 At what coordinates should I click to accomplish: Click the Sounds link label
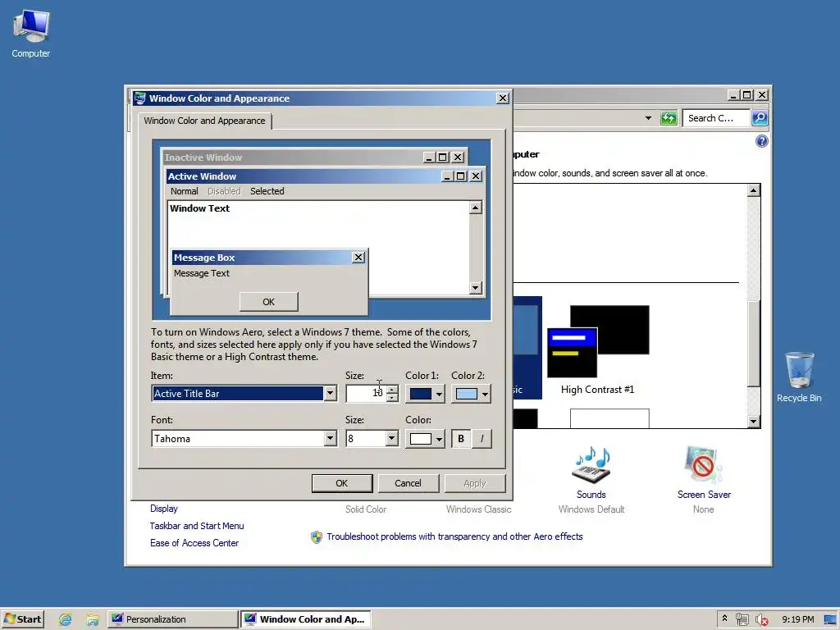coord(591,495)
